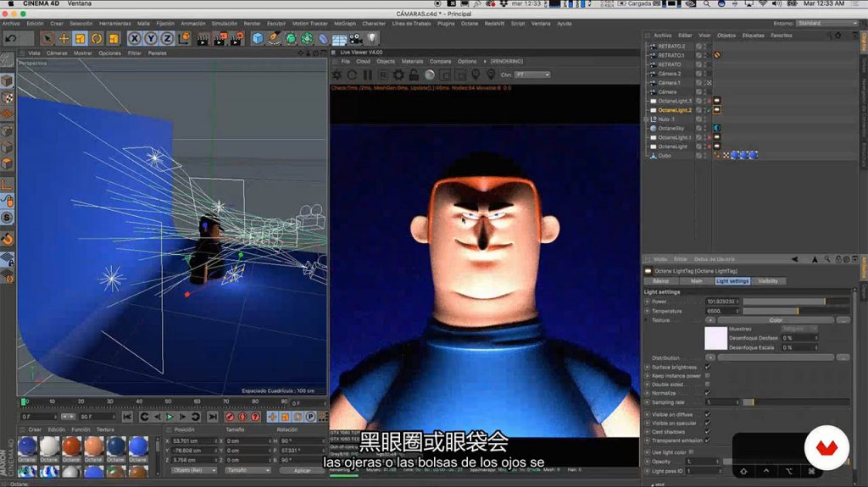868x487 pixels.
Task: Click the Live Viewer lock icon
Action: coord(414,75)
